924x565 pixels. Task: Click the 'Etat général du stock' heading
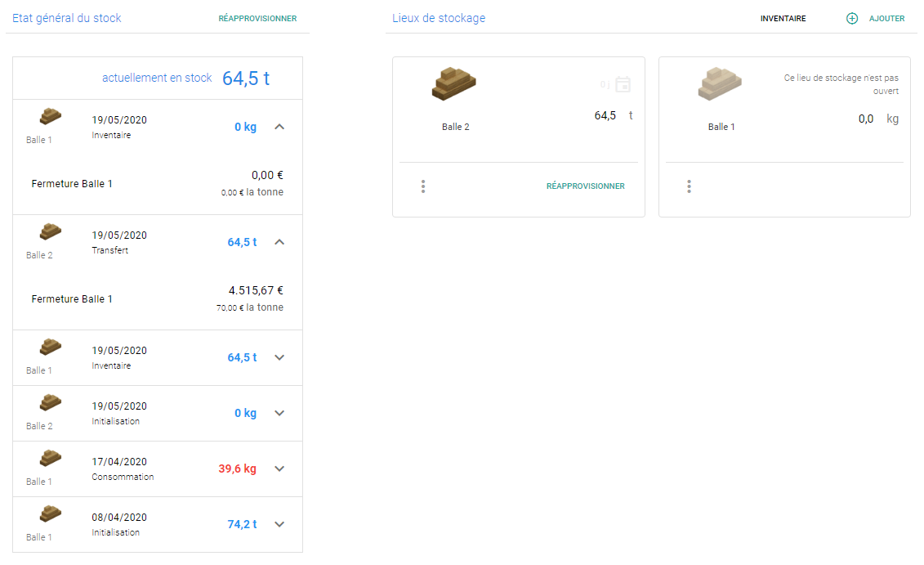coord(67,18)
